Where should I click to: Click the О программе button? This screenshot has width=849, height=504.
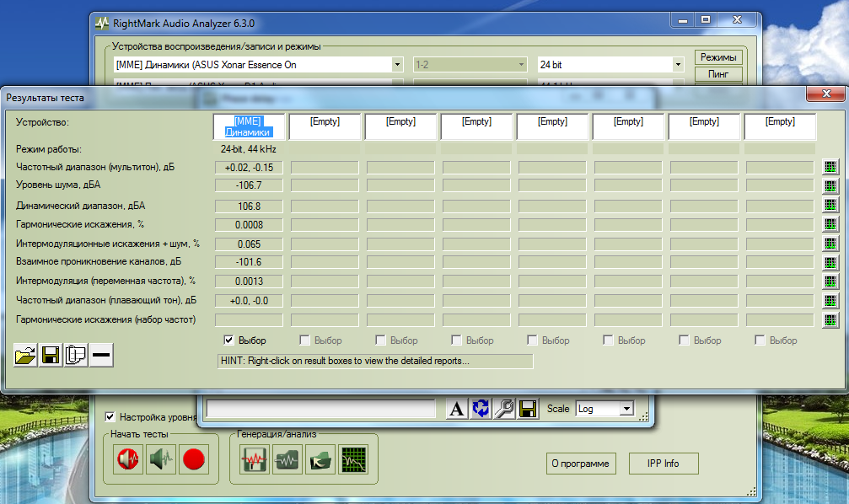point(580,464)
